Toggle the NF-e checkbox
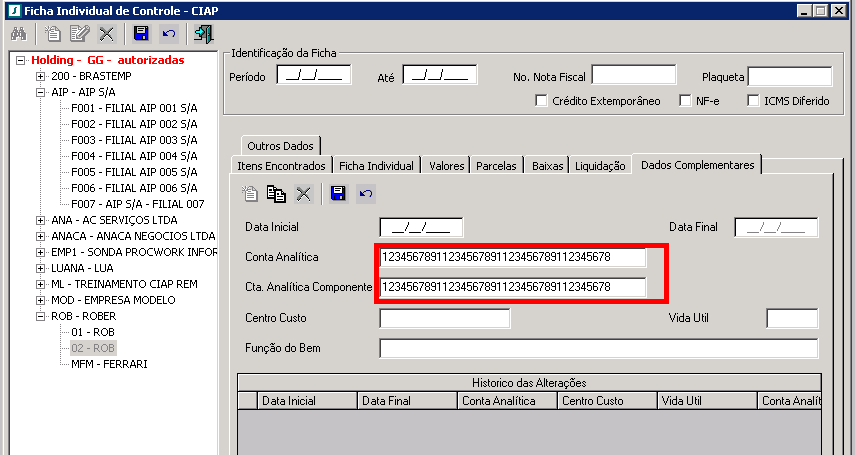Viewport: 855px width, 455px height. point(685,101)
